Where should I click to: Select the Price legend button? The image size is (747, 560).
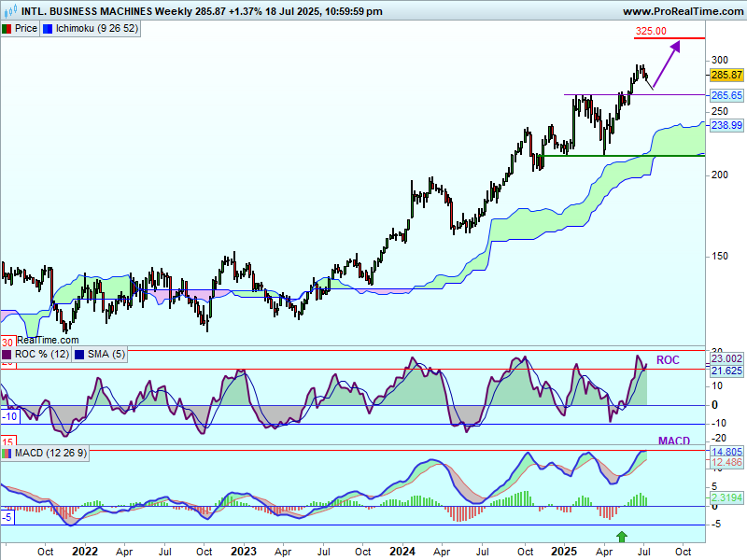point(20,29)
